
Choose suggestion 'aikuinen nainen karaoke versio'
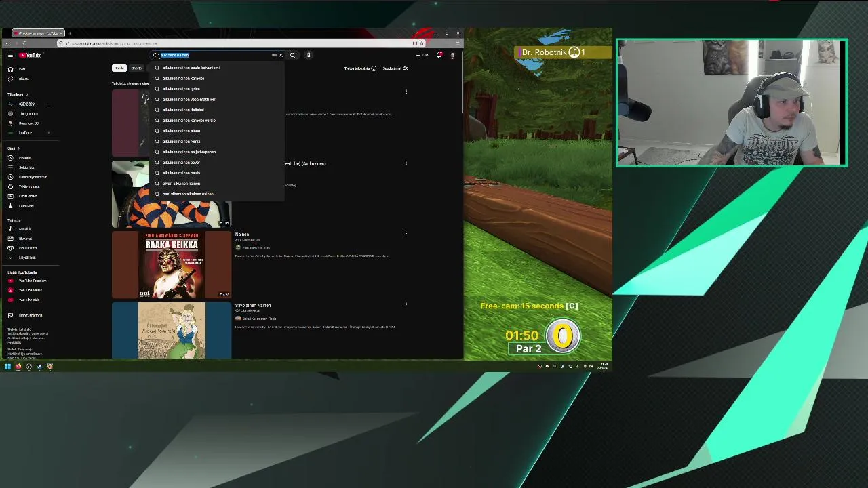[x=216, y=121]
